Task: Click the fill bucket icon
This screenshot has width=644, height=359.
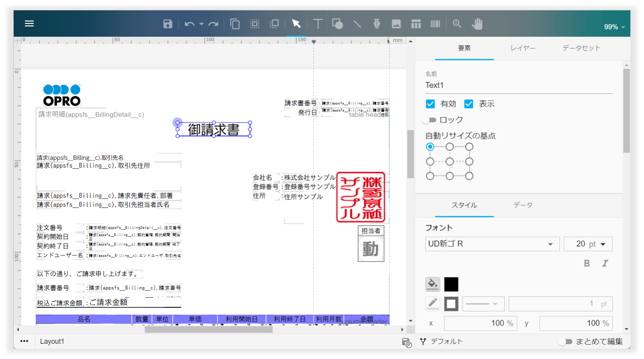Action: (433, 284)
